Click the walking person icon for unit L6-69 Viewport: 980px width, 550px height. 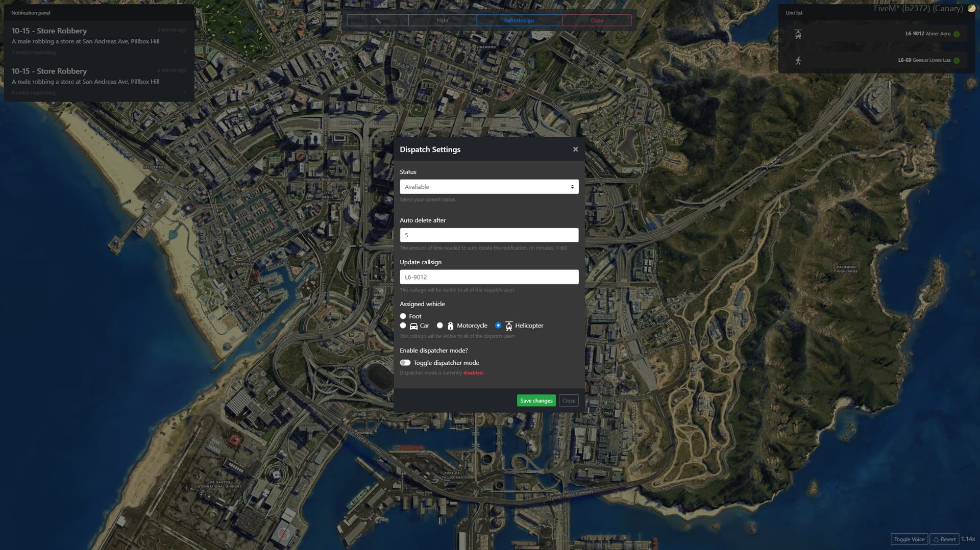(799, 60)
